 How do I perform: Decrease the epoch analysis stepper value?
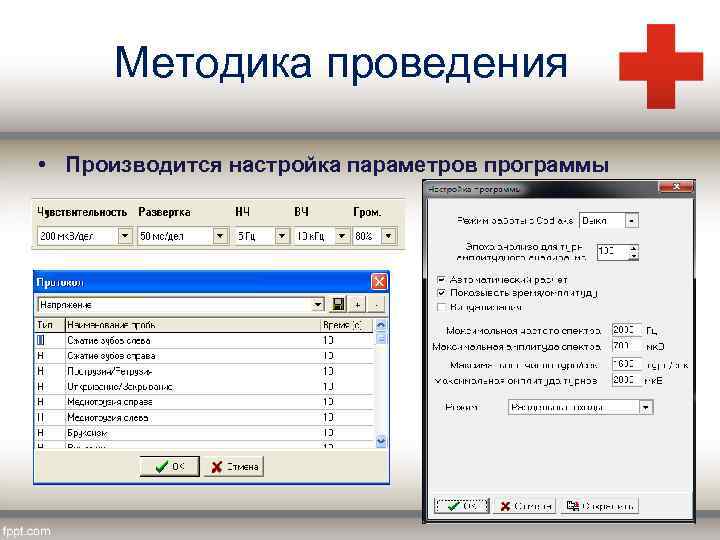click(633, 255)
